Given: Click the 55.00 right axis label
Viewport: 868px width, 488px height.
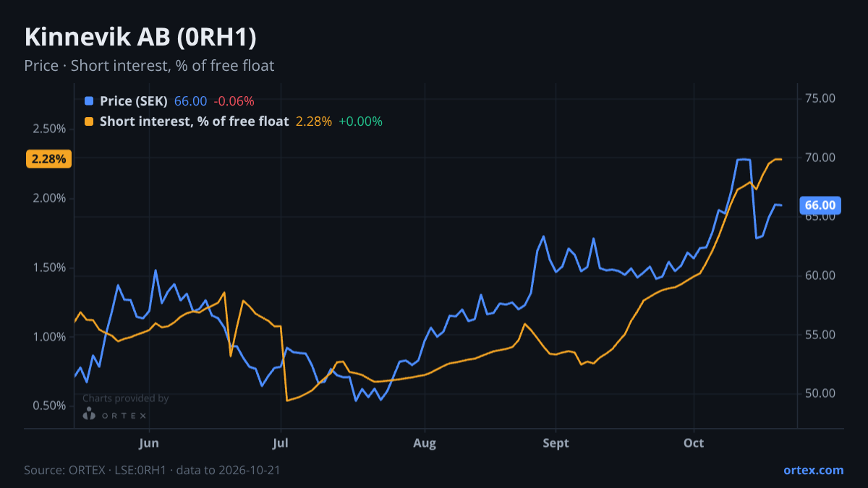Looking at the screenshot, I should pyautogui.click(x=820, y=335).
